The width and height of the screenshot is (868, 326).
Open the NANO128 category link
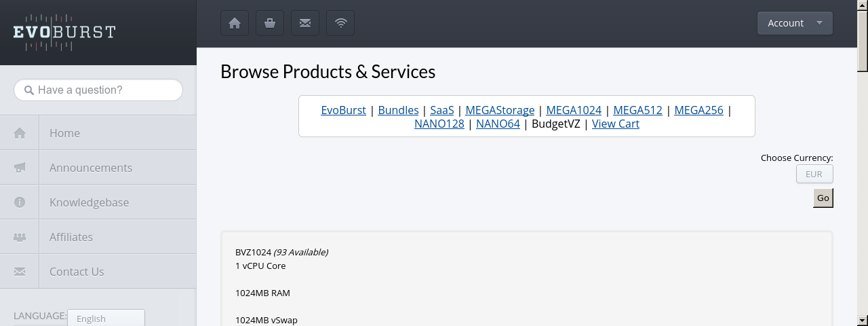[439, 124]
